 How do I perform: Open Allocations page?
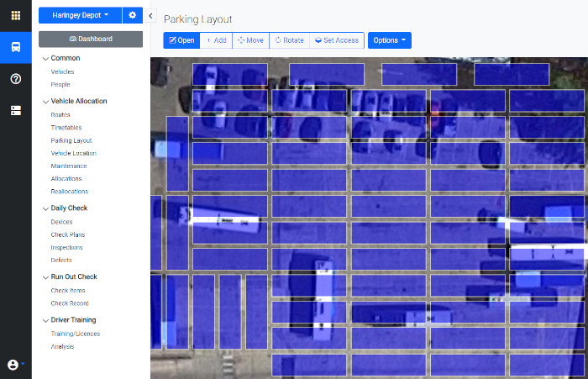(66, 179)
